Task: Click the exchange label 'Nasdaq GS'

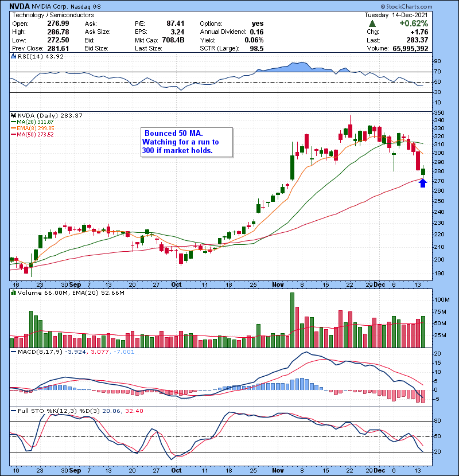Action: 85,7
